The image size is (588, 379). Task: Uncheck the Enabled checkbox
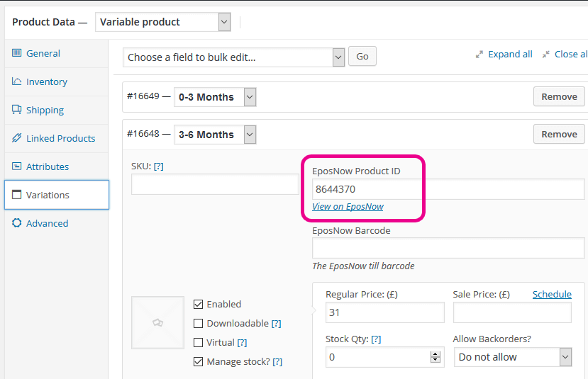[198, 304]
